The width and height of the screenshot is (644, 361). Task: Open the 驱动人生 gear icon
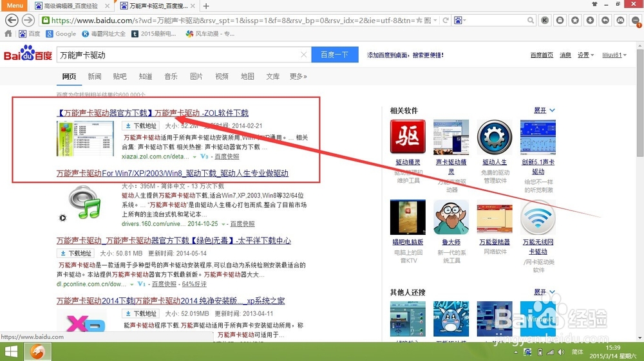pyautogui.click(x=495, y=136)
